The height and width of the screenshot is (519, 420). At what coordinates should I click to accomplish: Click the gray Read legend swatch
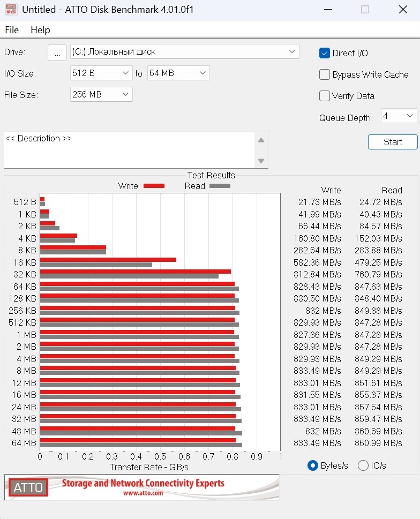coord(220,186)
